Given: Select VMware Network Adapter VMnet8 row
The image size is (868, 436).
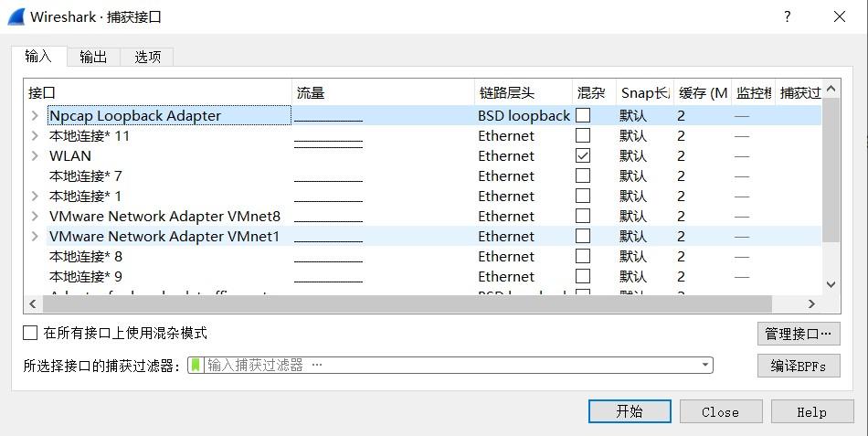Looking at the screenshot, I should click(x=164, y=217).
